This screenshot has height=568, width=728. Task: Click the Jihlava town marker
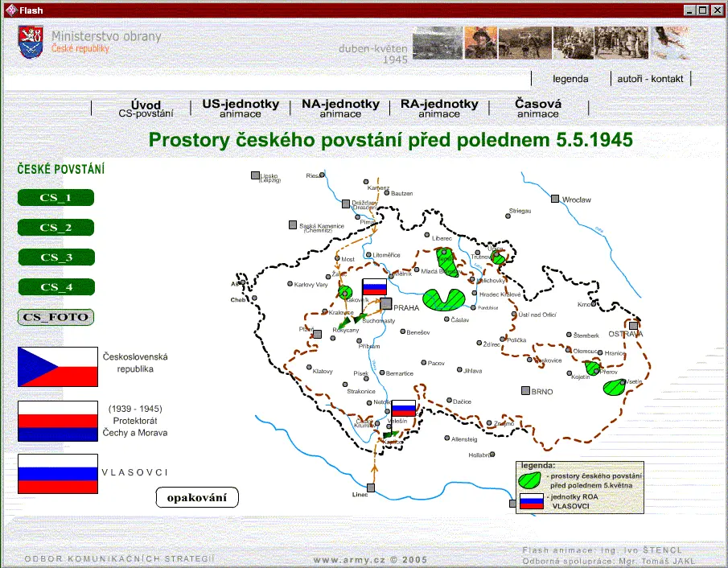click(459, 370)
